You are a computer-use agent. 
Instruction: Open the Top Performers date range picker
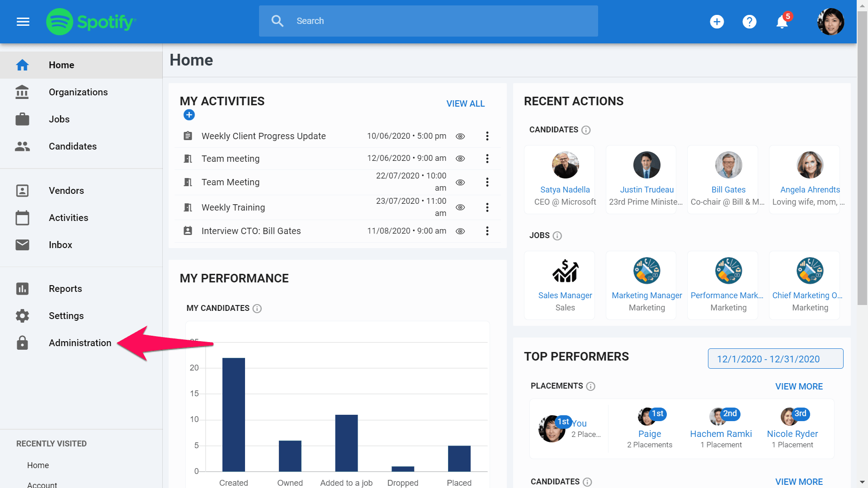point(775,359)
